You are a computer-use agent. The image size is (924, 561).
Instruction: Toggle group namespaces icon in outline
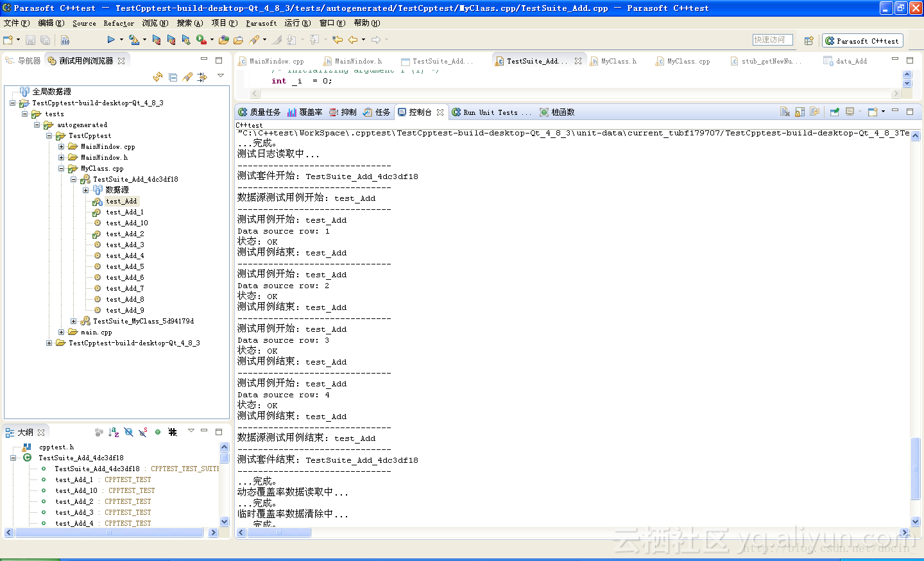click(173, 432)
